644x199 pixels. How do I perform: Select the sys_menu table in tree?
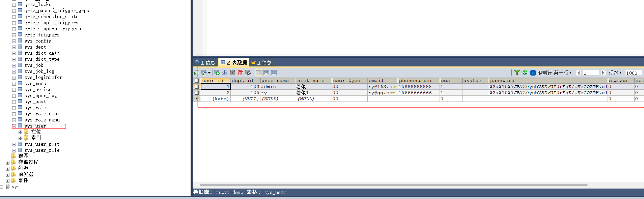[35, 84]
